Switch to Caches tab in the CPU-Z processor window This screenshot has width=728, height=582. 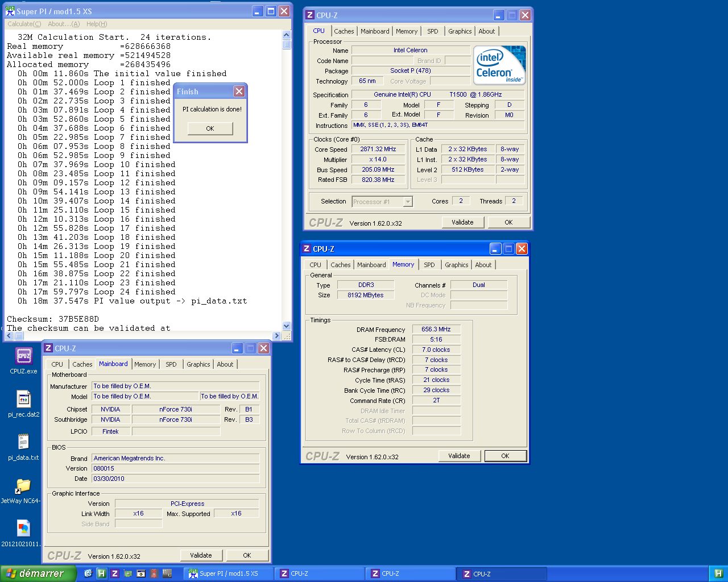pyautogui.click(x=344, y=31)
